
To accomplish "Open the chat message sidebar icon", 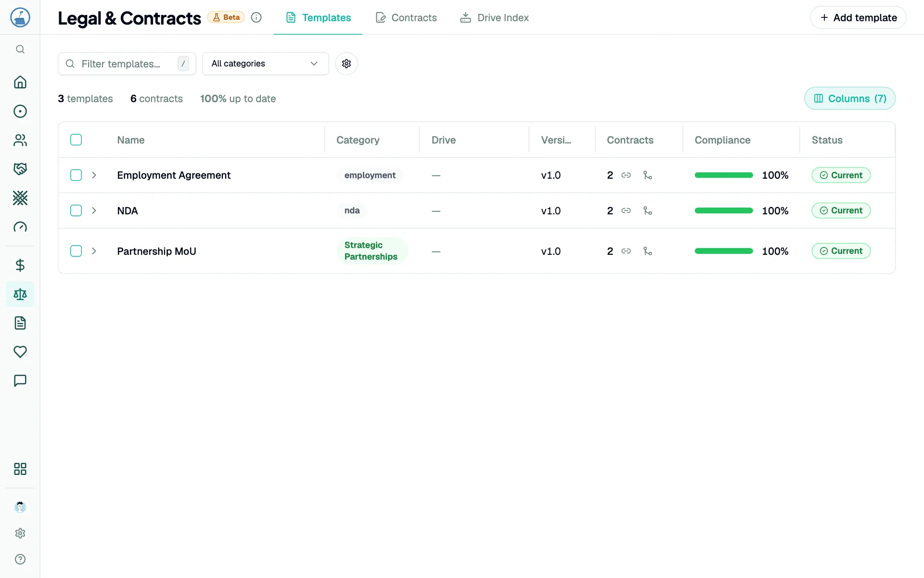I will (x=20, y=381).
